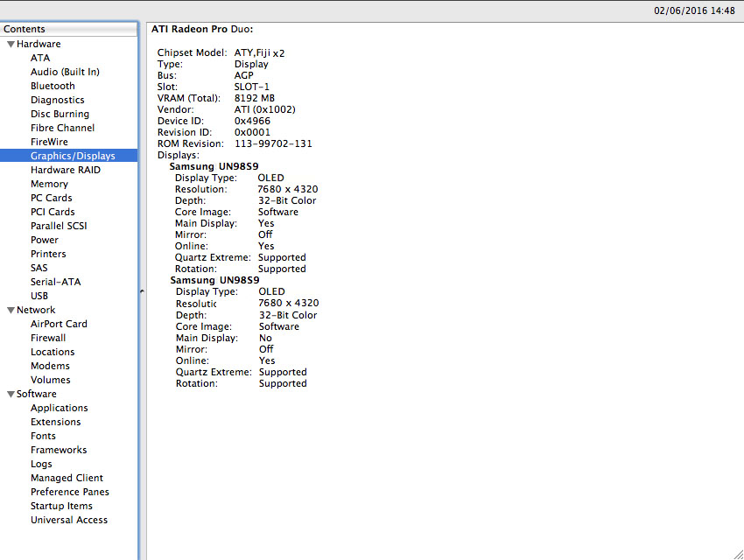
Task: Open the Bluetooth hardware entry
Action: click(x=53, y=86)
